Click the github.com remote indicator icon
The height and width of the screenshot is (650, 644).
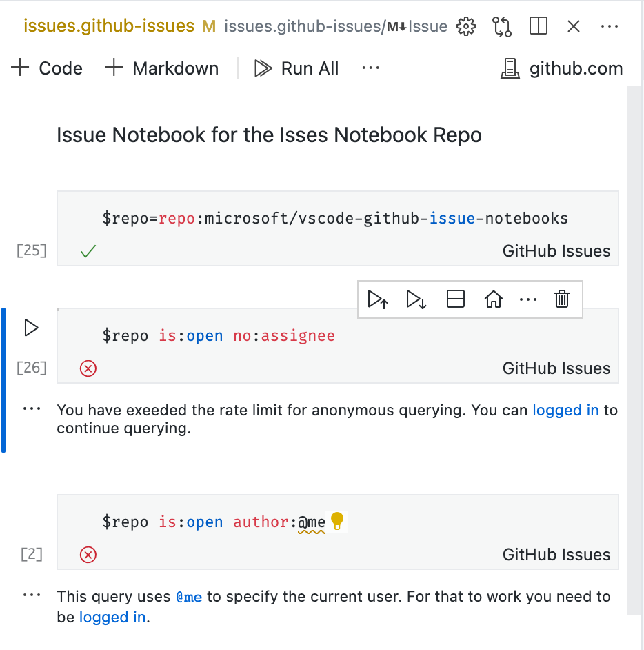coord(510,68)
